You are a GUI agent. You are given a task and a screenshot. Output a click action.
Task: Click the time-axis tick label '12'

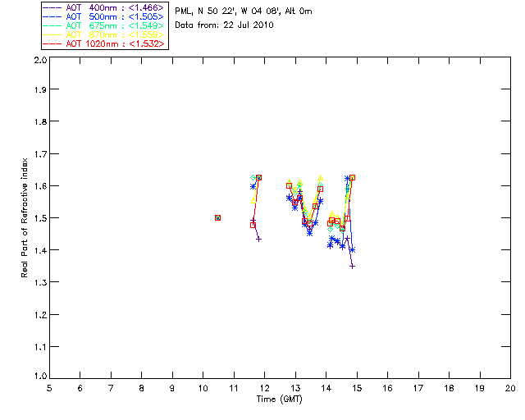pos(264,388)
